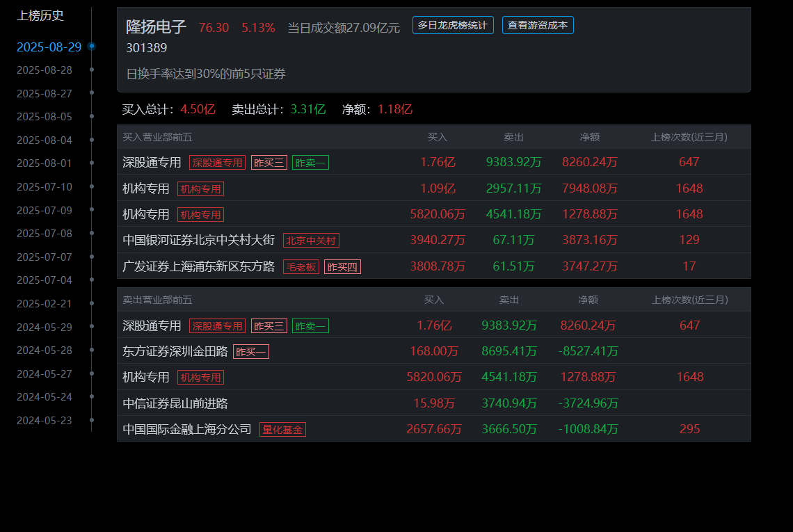
Task: Select history date 2024-05-23
Action: coord(45,421)
